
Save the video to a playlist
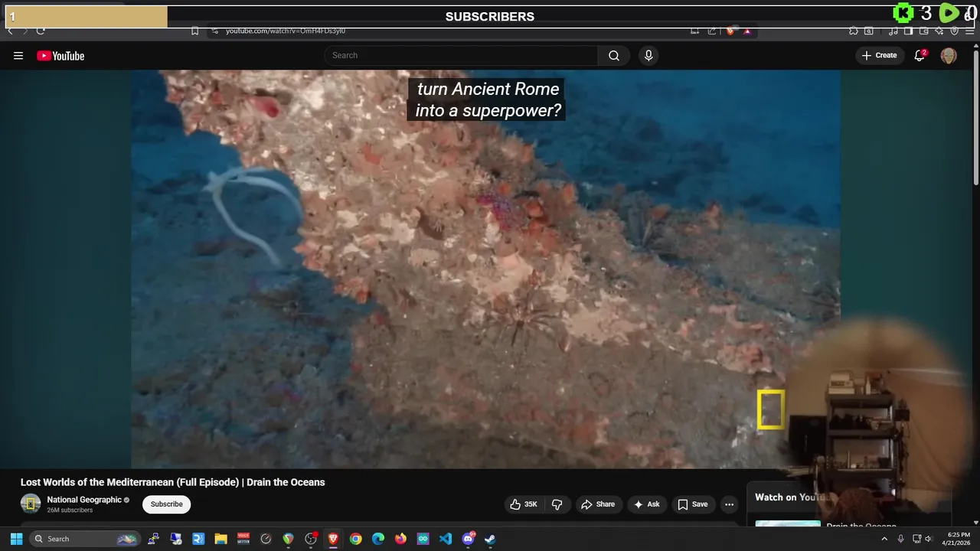tap(693, 504)
